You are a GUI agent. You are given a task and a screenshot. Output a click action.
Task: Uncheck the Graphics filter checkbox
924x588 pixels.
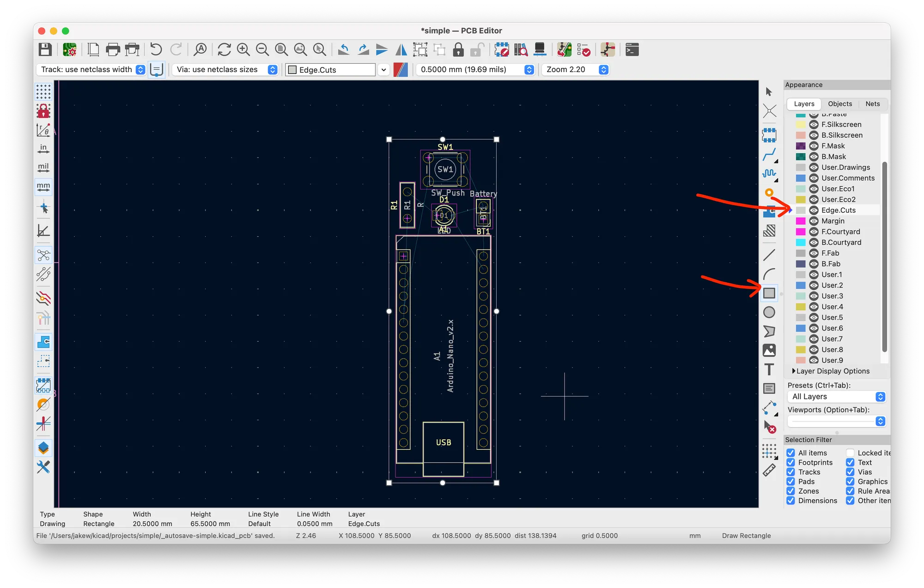coord(850,482)
